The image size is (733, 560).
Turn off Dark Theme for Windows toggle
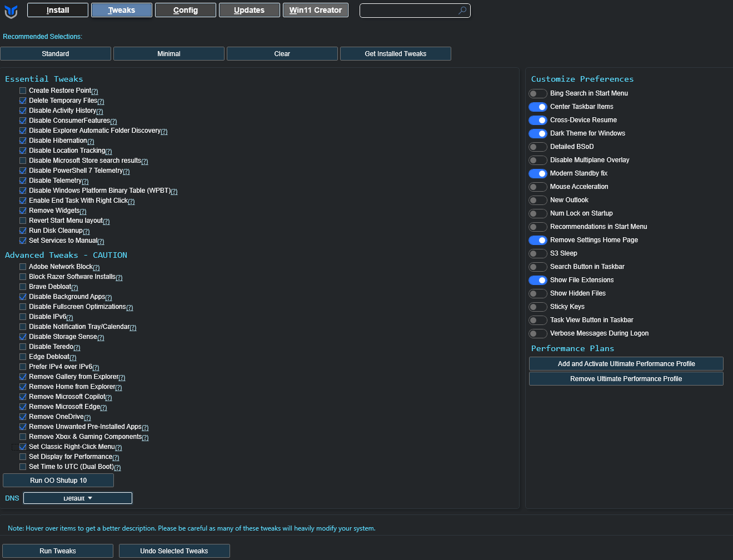tap(538, 133)
